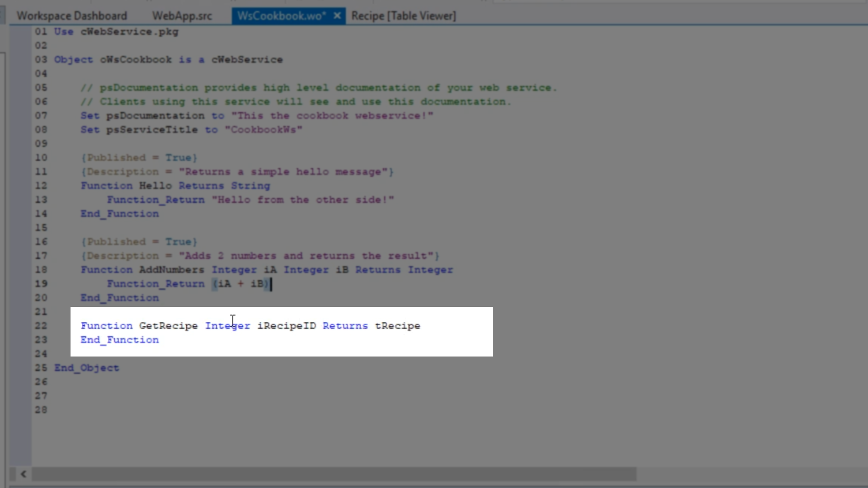Screen dimensions: 868x488
Task: Click iRecipeID parameter on line 22
Action: point(286,326)
